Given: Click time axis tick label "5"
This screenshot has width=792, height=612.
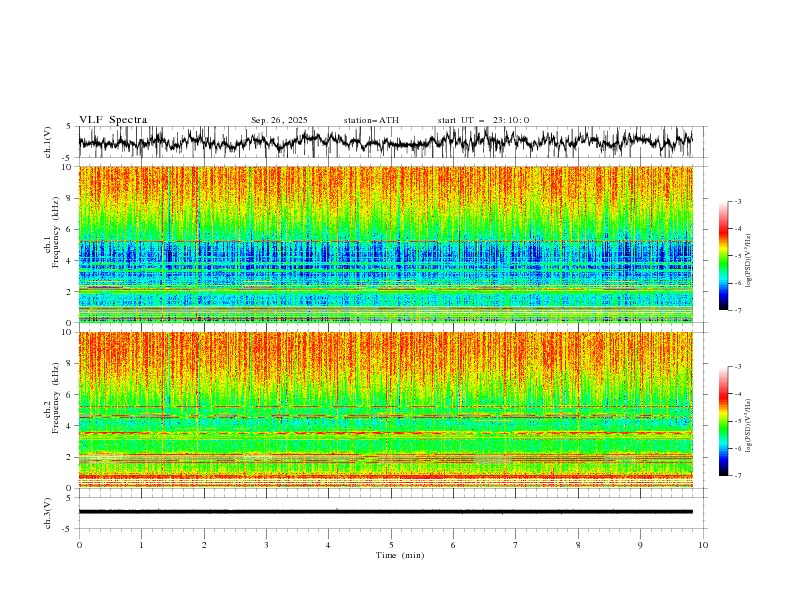Looking at the screenshot, I should coord(391,545).
